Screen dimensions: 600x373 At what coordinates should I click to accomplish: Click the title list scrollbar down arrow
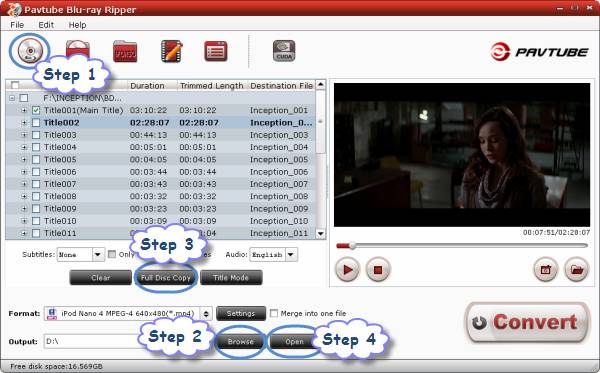coord(321,233)
